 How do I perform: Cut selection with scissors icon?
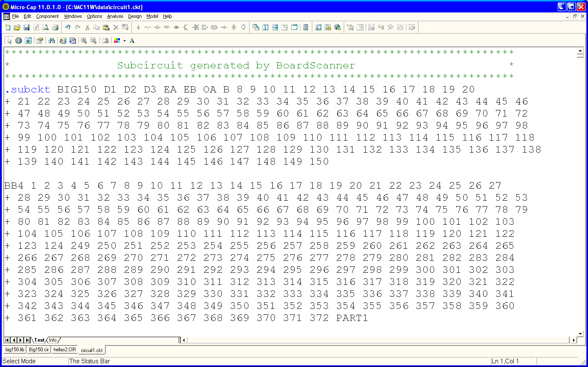(x=87, y=27)
